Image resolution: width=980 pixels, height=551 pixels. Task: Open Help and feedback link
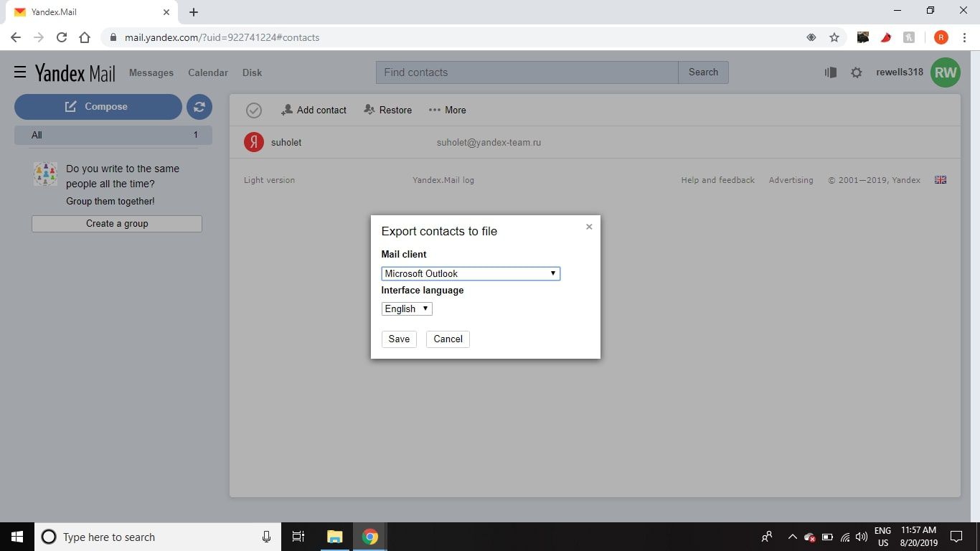click(x=717, y=180)
